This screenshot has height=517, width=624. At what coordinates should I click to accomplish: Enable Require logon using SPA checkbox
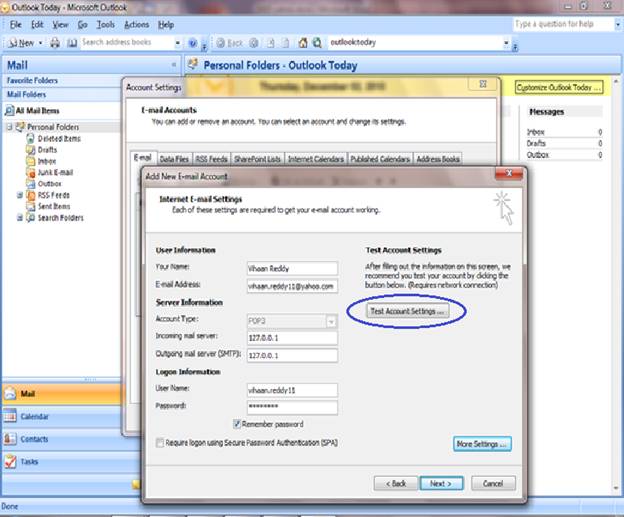click(x=160, y=443)
